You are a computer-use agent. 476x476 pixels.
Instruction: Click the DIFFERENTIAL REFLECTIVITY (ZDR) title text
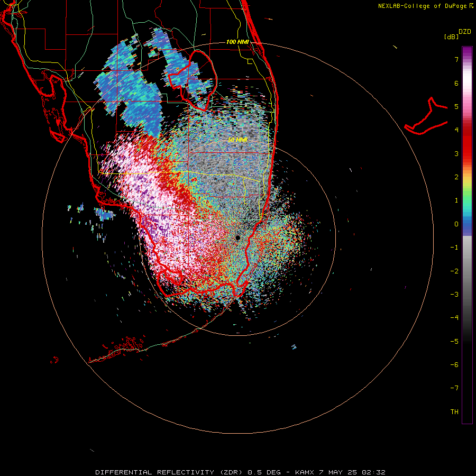pos(169,472)
